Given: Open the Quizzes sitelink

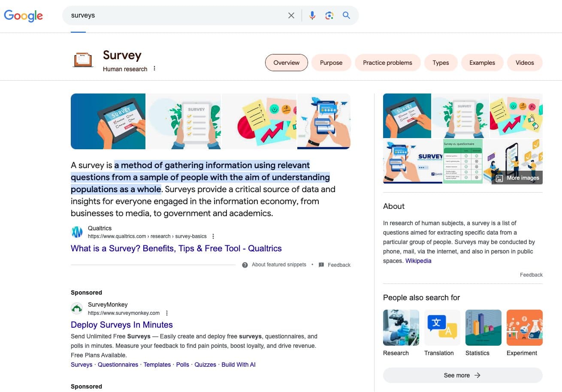Looking at the screenshot, I should pyautogui.click(x=205, y=365).
